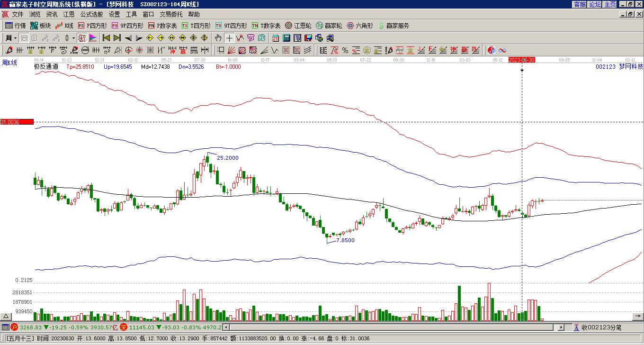Open the 9T四方形 tool
The width and height of the screenshot is (644, 345).
(231, 26)
